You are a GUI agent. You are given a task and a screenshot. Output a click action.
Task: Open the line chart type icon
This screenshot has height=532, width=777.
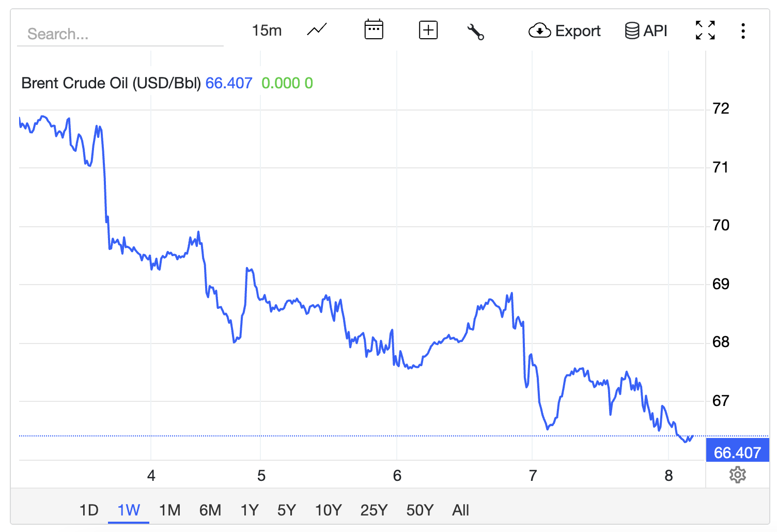tap(317, 30)
